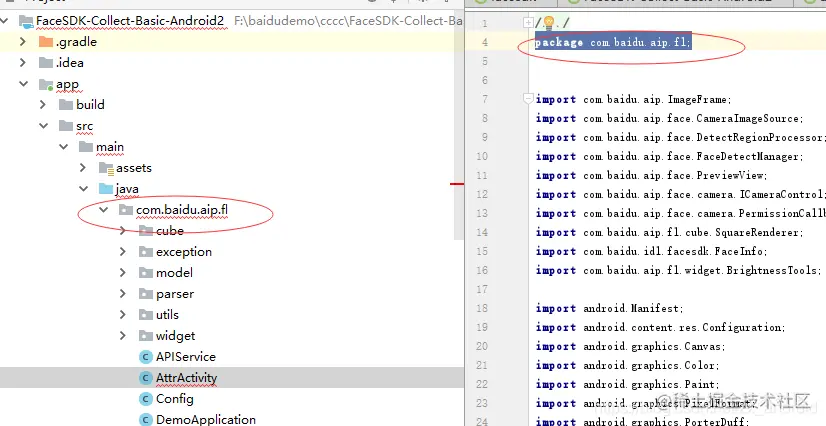Click the lightbulb quick-fix icon on line 1
826x426 pixels.
tap(548, 22)
